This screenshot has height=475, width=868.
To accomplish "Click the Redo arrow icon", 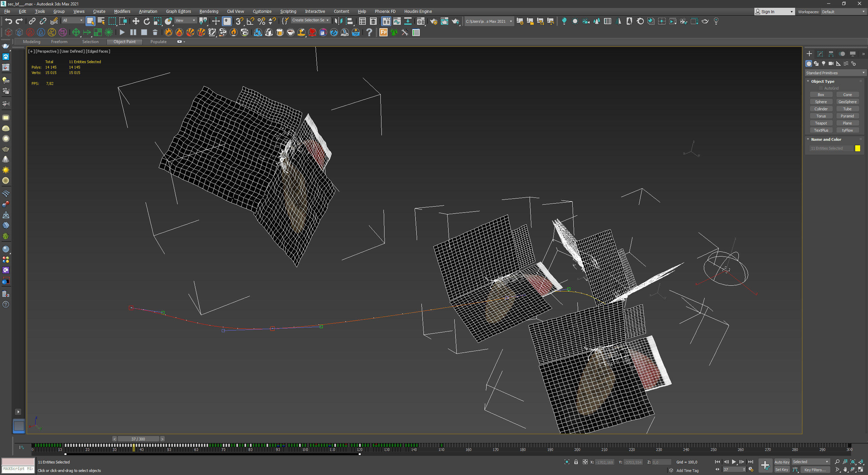I will click(x=19, y=21).
